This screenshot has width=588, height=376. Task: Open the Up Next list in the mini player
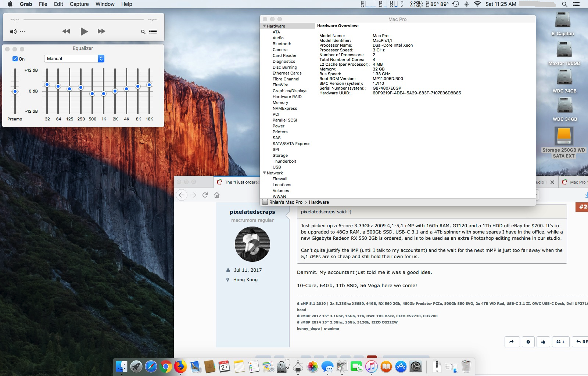point(153,32)
